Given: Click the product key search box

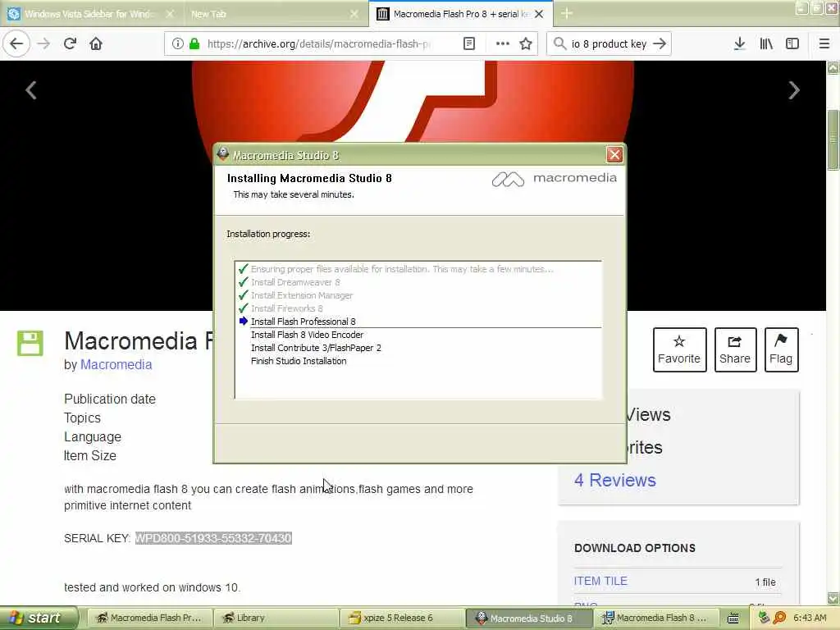Looking at the screenshot, I should point(609,44).
